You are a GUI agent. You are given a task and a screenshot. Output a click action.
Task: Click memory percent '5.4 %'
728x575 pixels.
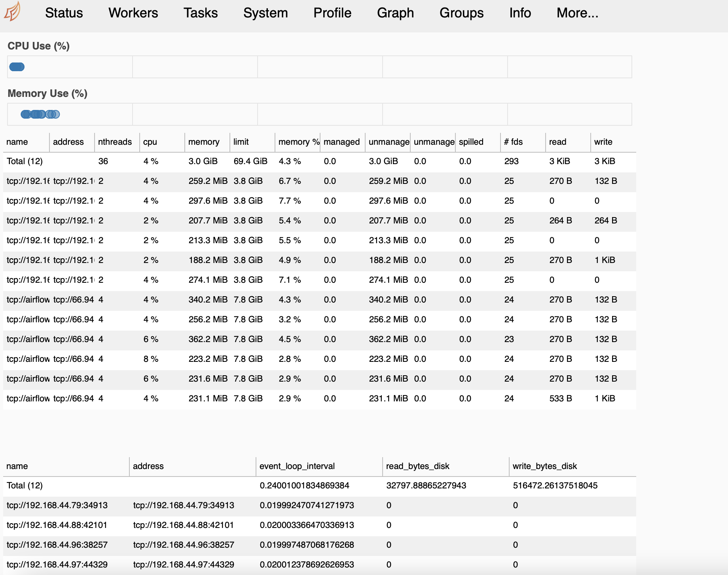click(x=290, y=221)
